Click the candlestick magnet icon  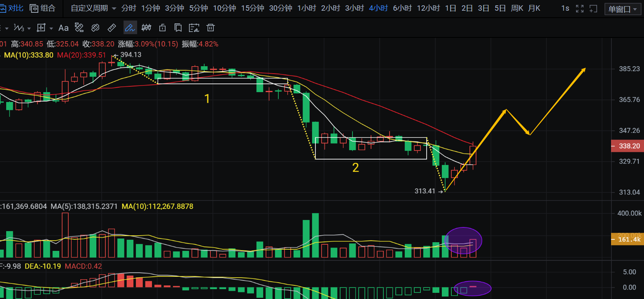(146, 28)
